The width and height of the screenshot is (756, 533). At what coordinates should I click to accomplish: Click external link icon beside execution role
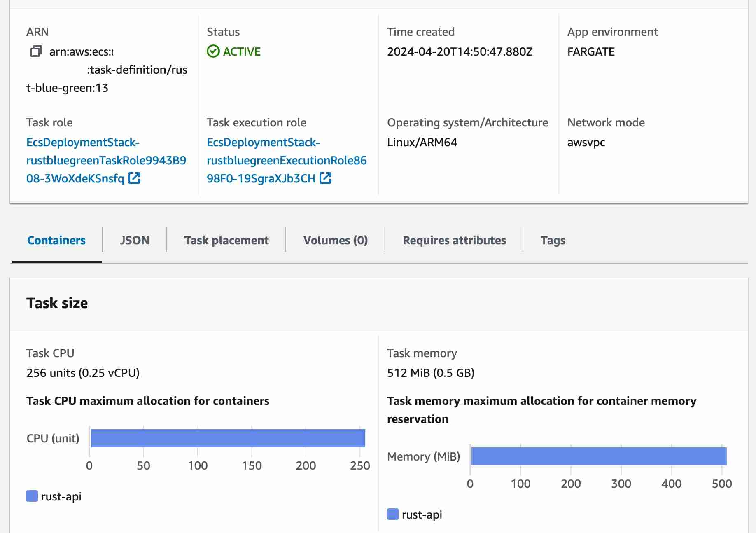click(325, 178)
